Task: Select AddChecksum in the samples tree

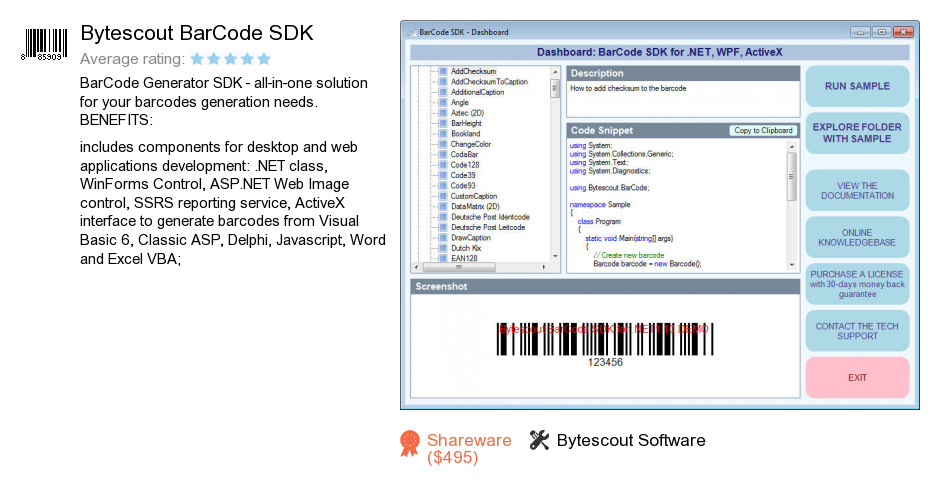Action: [x=473, y=71]
